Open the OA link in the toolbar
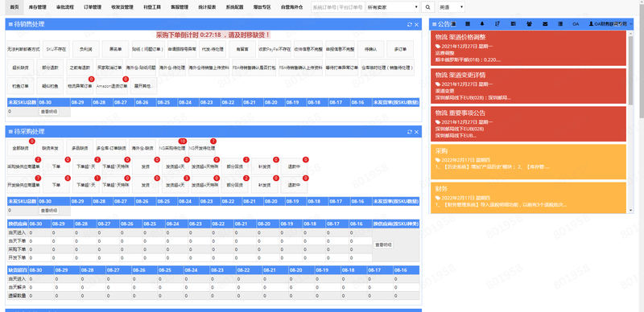Screen dimensions: 644x312 (576, 24)
